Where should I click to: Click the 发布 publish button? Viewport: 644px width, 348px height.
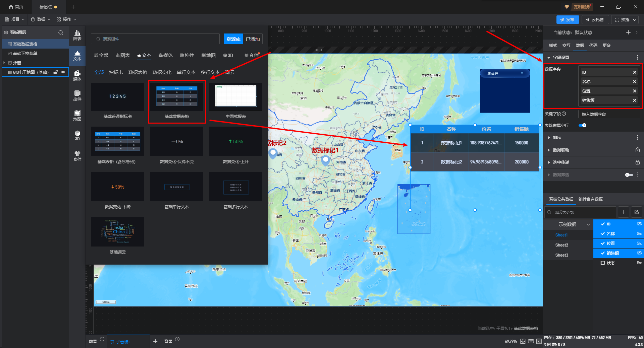[x=567, y=20]
